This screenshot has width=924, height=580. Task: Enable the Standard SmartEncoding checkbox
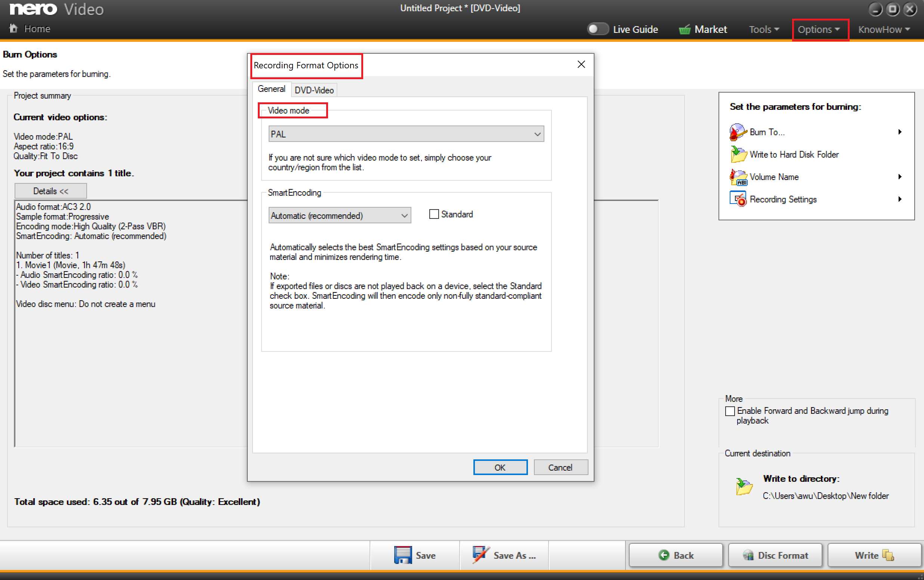[434, 214]
